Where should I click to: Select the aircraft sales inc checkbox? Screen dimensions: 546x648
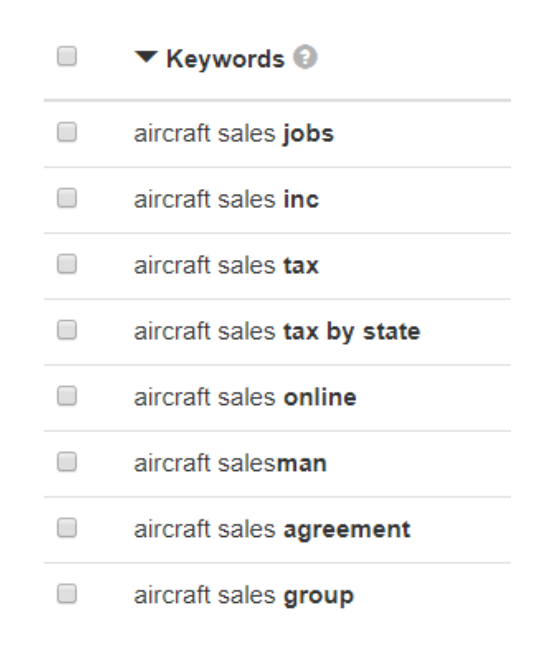point(67,198)
